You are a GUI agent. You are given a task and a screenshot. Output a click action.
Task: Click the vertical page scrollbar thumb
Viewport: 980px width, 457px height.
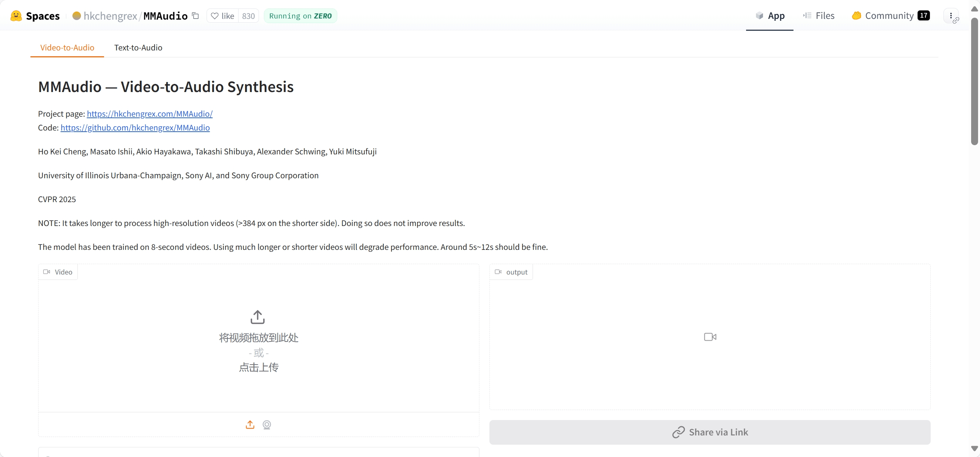975,81
